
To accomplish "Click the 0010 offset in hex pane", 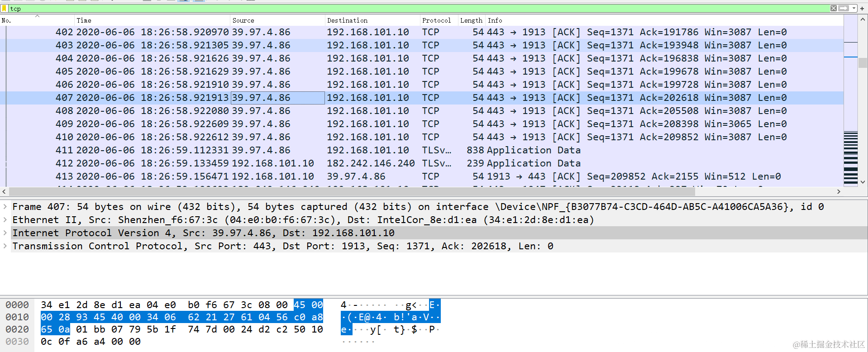I will (17, 317).
